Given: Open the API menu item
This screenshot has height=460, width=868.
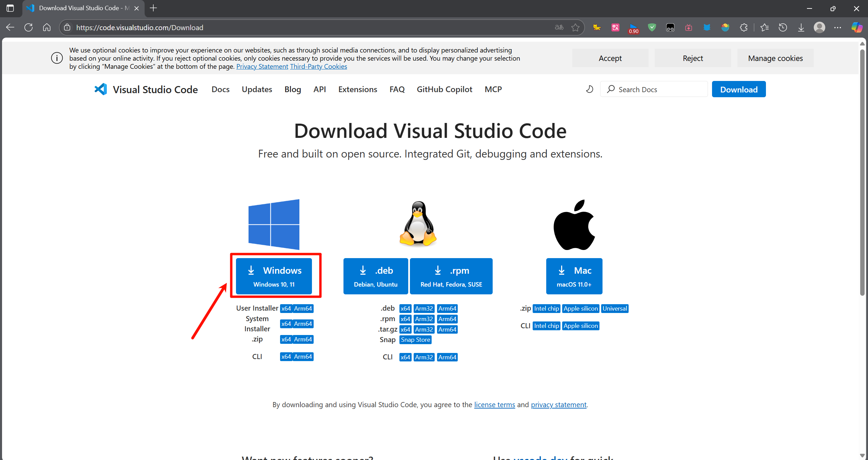Looking at the screenshot, I should pos(320,89).
